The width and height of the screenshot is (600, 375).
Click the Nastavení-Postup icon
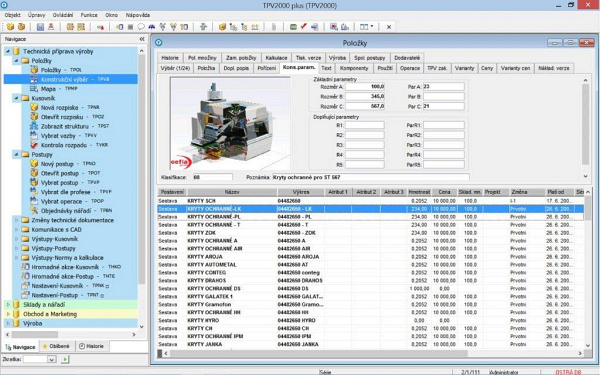pos(25,295)
